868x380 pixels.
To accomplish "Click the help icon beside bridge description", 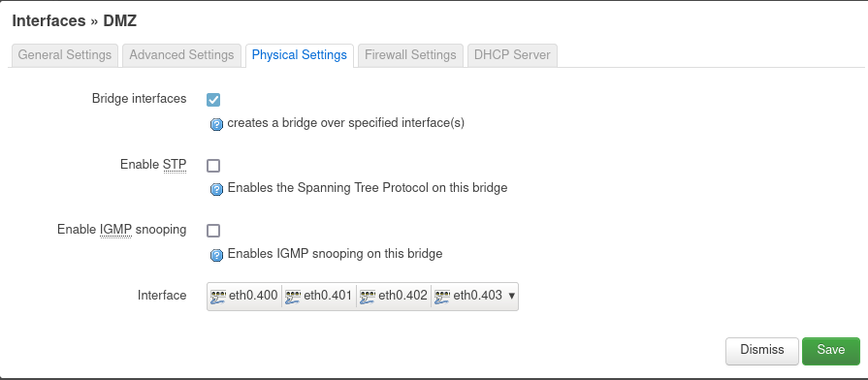I will 216,124.
